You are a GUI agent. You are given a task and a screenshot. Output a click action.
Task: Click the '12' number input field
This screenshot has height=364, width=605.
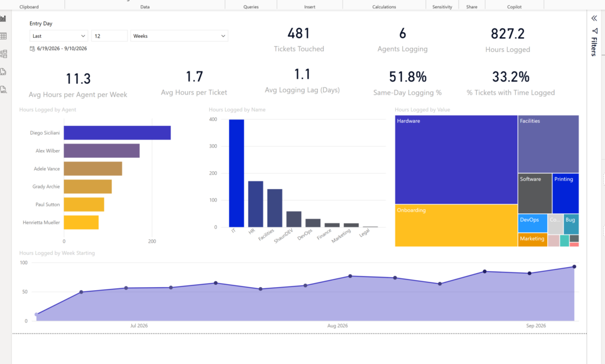[x=109, y=36]
